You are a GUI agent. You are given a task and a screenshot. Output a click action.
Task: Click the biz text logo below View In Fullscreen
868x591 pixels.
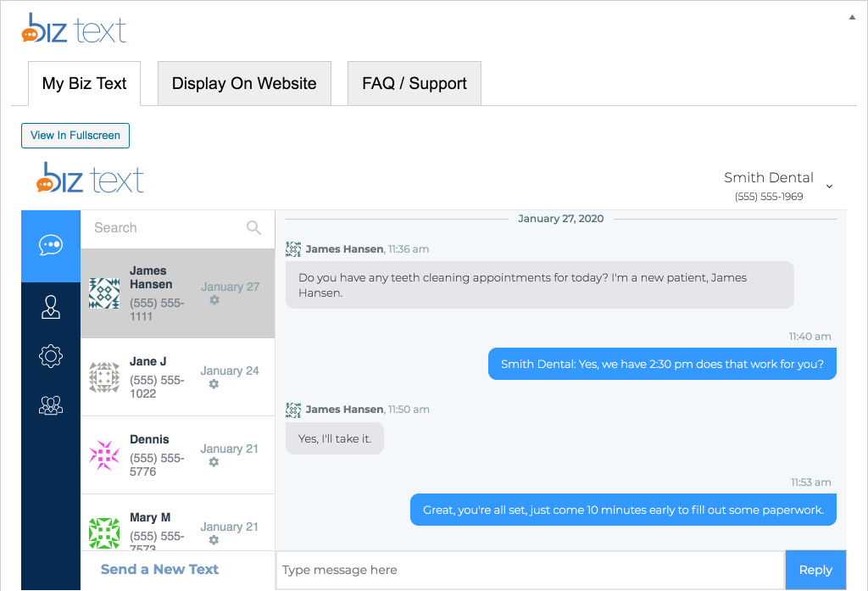90,178
